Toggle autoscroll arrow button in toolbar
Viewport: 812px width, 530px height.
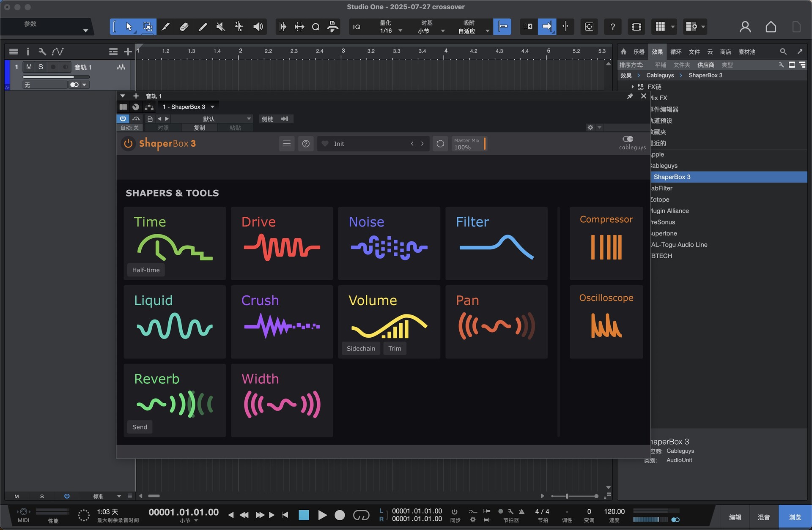point(547,27)
